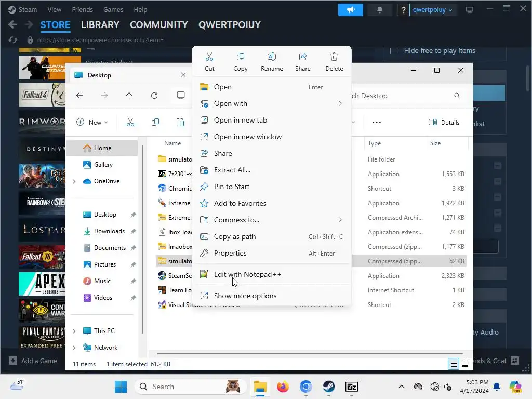Open Steam Games menu
This screenshot has height=399, width=532.
click(x=113, y=9)
